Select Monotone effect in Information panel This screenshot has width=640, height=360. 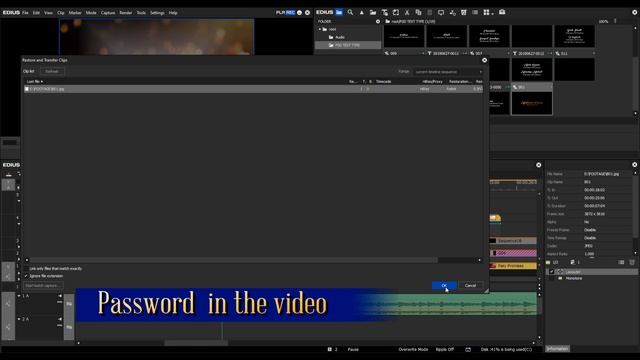(x=574, y=278)
